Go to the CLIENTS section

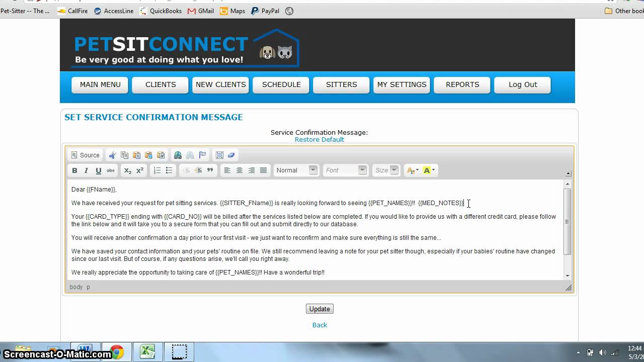(160, 85)
